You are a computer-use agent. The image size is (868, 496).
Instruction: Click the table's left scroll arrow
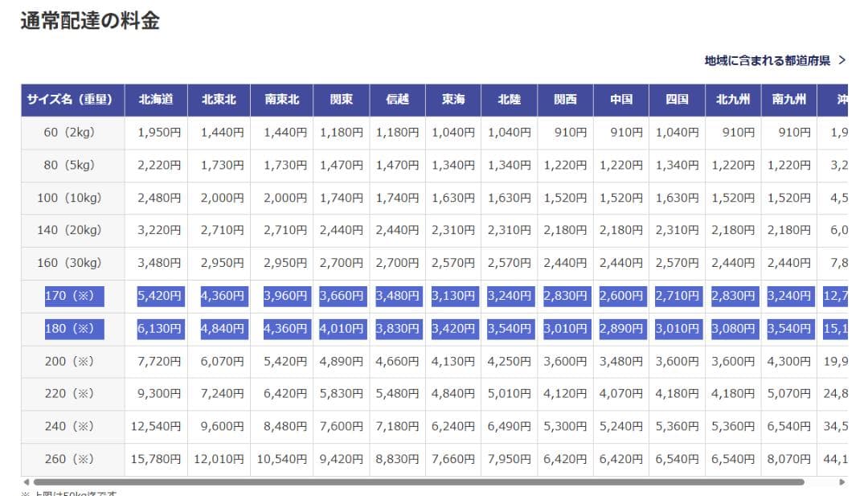tap(27, 482)
